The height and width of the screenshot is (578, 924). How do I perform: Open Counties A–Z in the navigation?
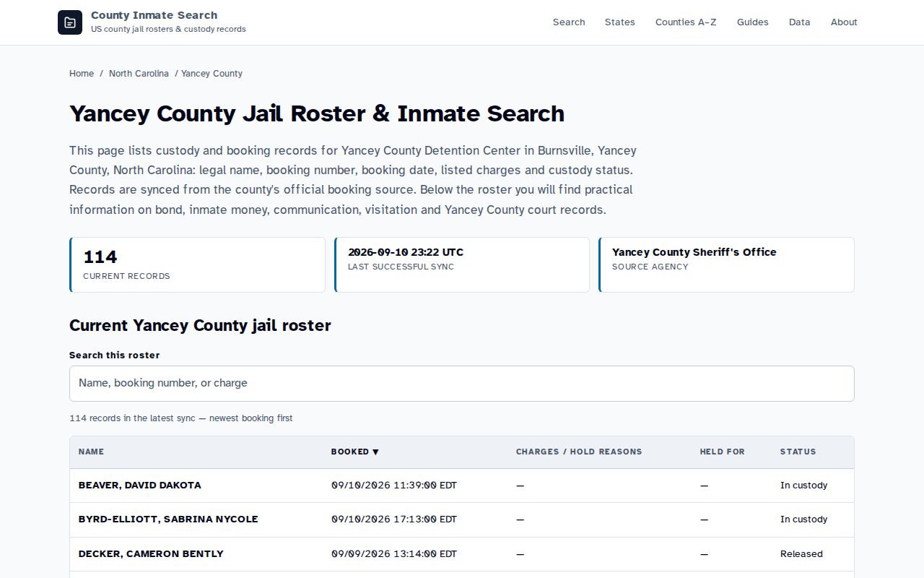686,22
